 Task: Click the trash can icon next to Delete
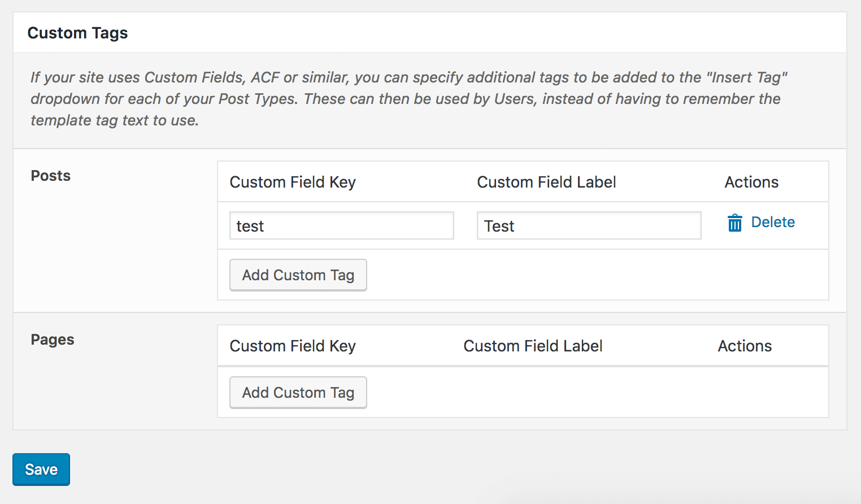click(x=734, y=223)
